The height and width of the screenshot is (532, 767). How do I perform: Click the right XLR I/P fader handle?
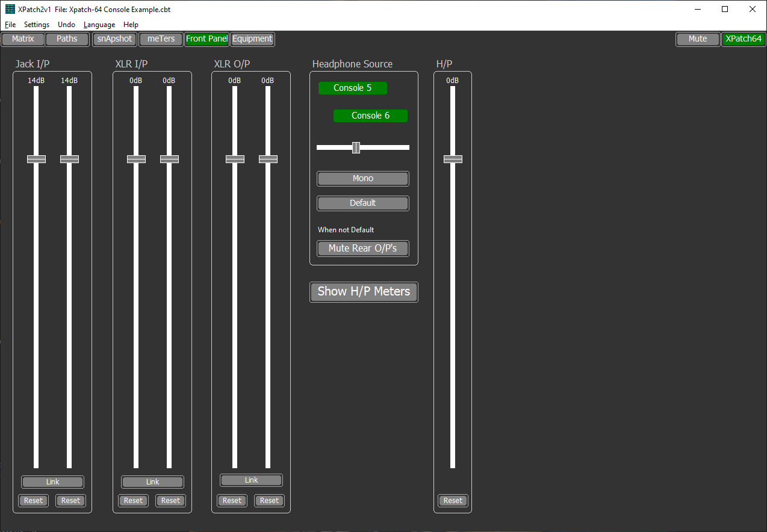tap(169, 159)
